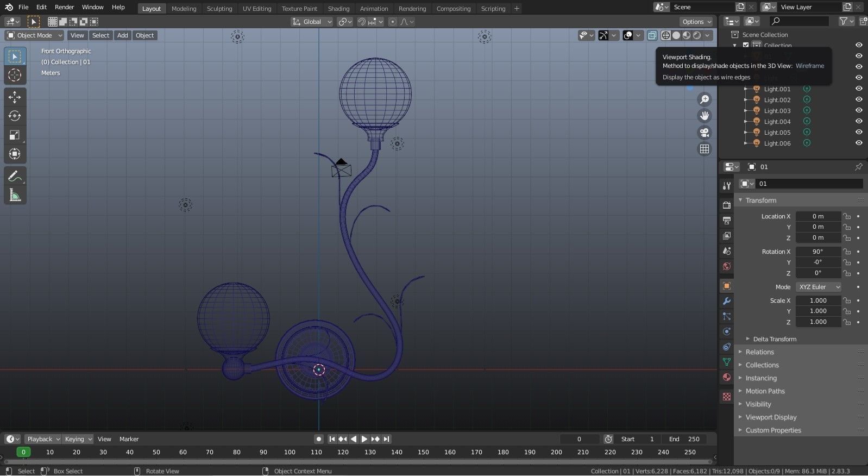The image size is (868, 476).
Task: Switch to the Shading workspace tab
Action: pos(338,9)
